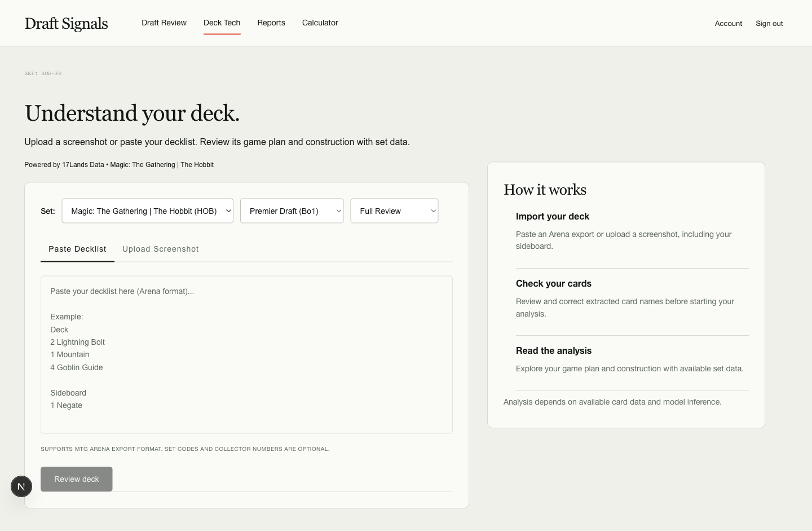Expand the Set dropdown showing The Hobbit (HOB)
Image resolution: width=812 pixels, height=531 pixels.
(x=148, y=211)
